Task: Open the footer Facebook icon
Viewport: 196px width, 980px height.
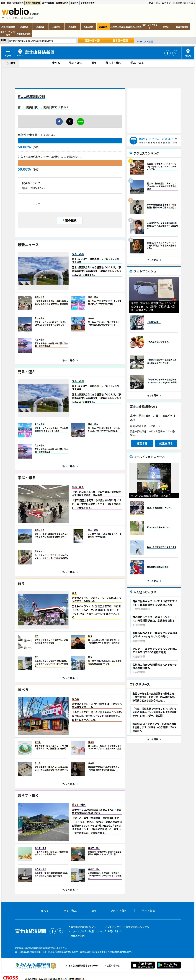Action: pos(52,931)
